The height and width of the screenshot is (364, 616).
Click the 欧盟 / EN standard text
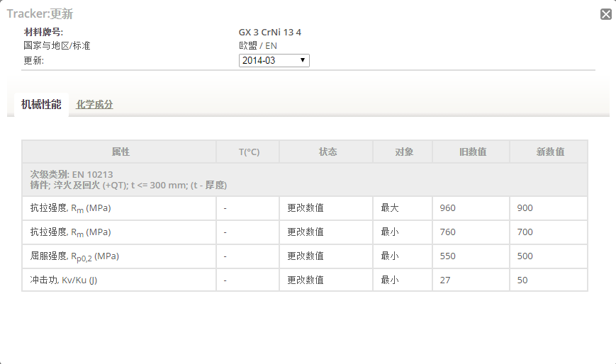coord(258,46)
